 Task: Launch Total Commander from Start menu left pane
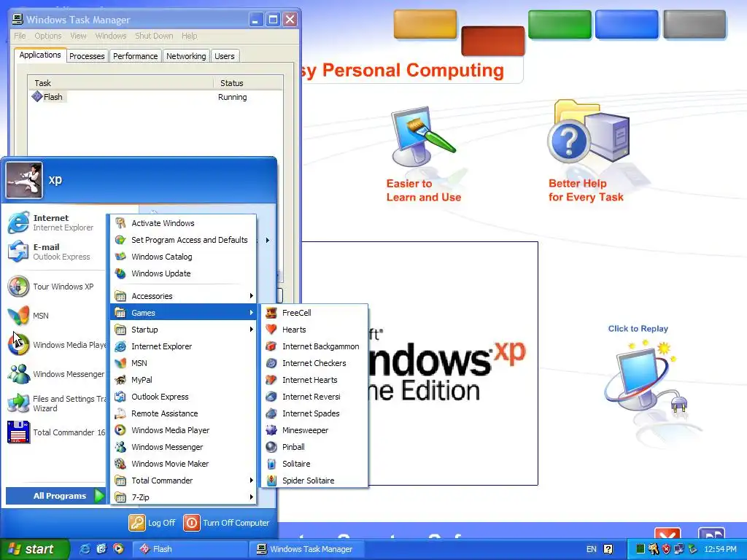click(x=55, y=432)
